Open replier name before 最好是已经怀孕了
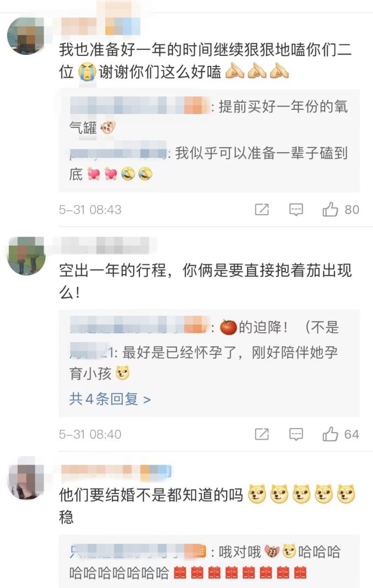 pos(94,352)
